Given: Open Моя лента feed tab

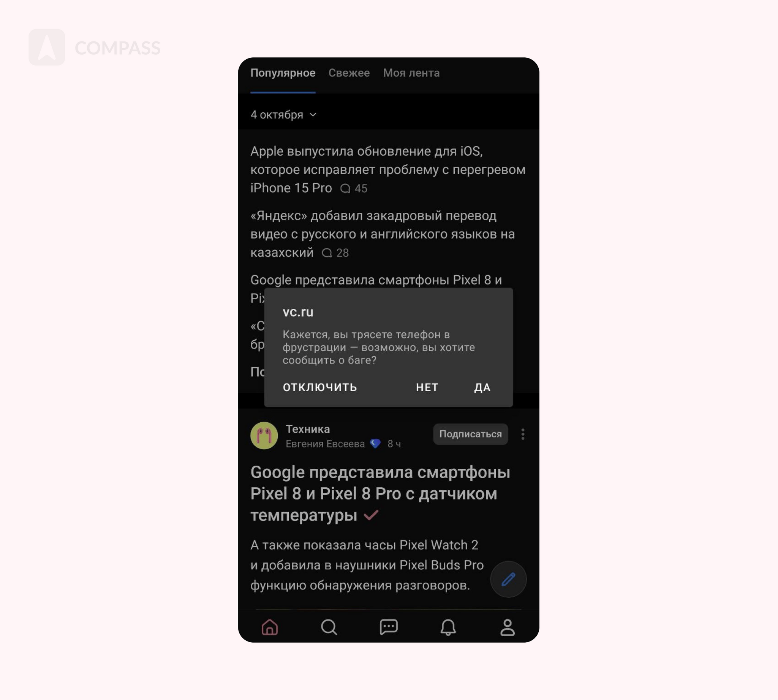Looking at the screenshot, I should (412, 72).
